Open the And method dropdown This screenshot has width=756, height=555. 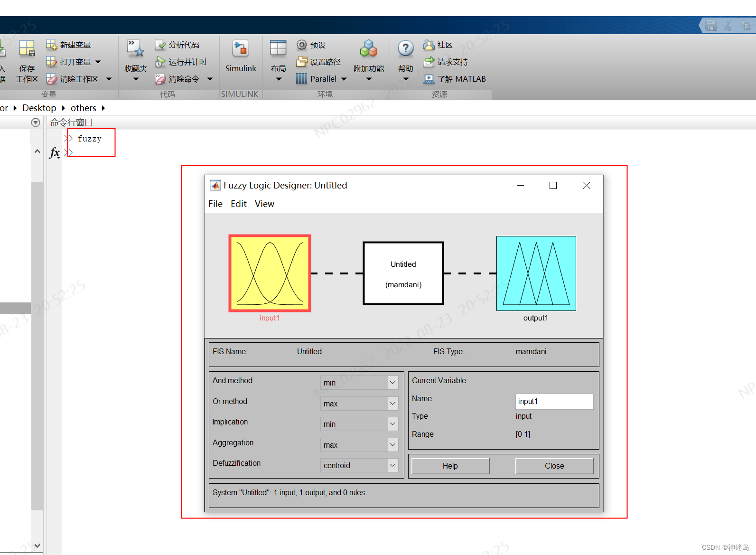[359, 383]
